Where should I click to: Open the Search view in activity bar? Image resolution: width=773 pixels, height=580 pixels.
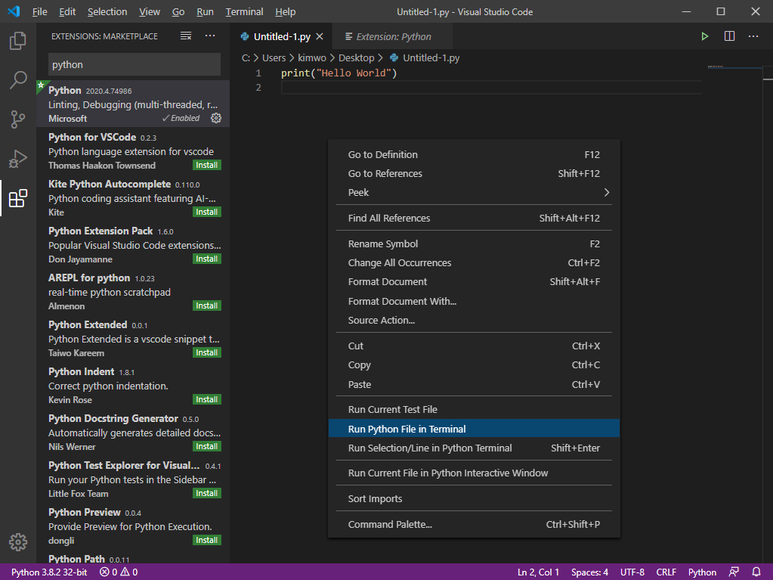(x=18, y=80)
